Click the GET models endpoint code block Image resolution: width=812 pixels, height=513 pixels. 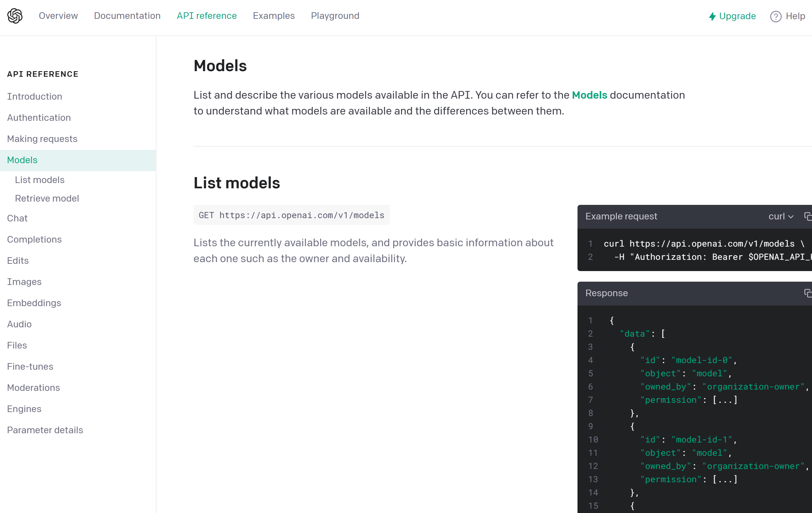pyautogui.click(x=291, y=215)
